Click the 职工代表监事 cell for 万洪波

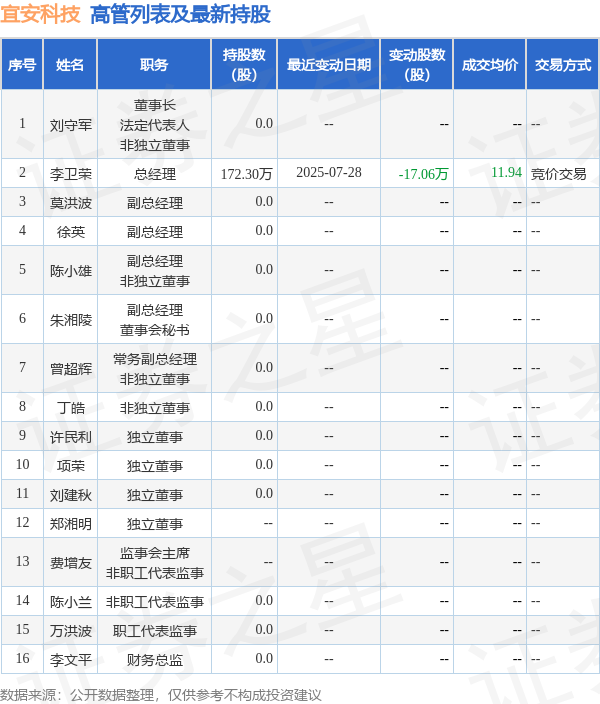(x=154, y=631)
